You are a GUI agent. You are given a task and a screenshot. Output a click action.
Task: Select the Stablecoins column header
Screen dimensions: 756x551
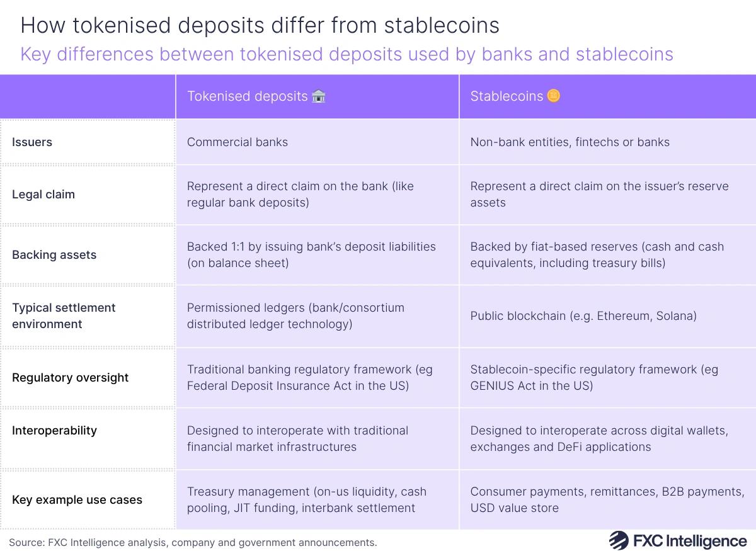[607, 96]
